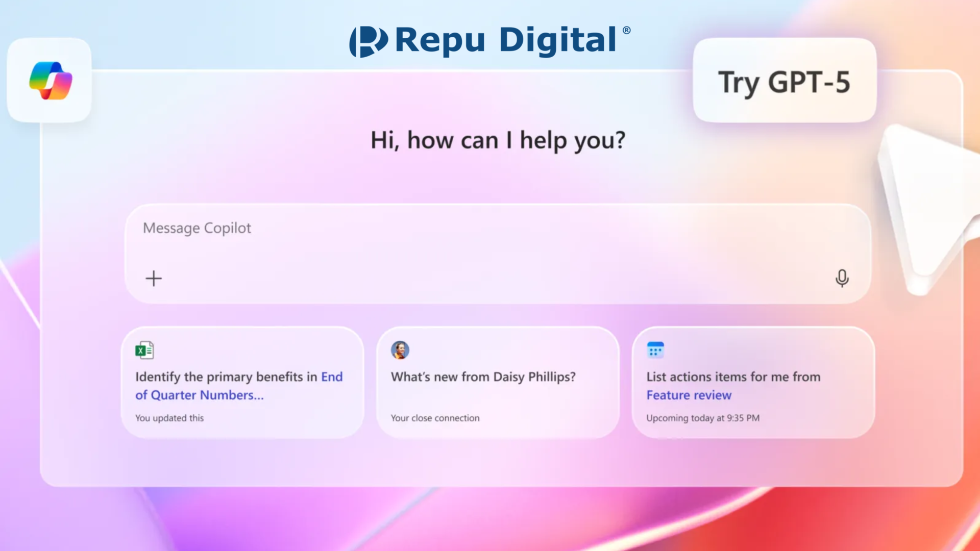Open the Feature review link
Screen dimensions: 980x551
(689, 395)
